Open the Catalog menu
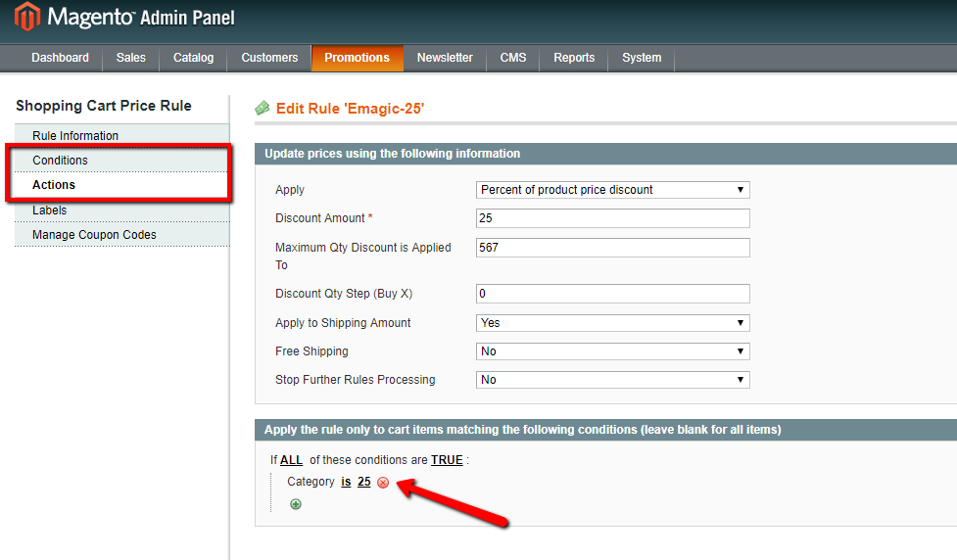 194,58
